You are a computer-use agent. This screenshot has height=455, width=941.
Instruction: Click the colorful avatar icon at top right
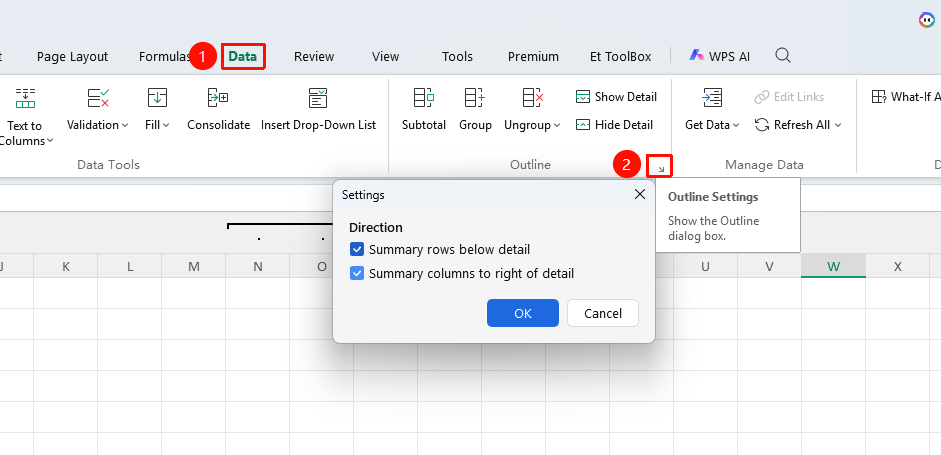pos(927,20)
